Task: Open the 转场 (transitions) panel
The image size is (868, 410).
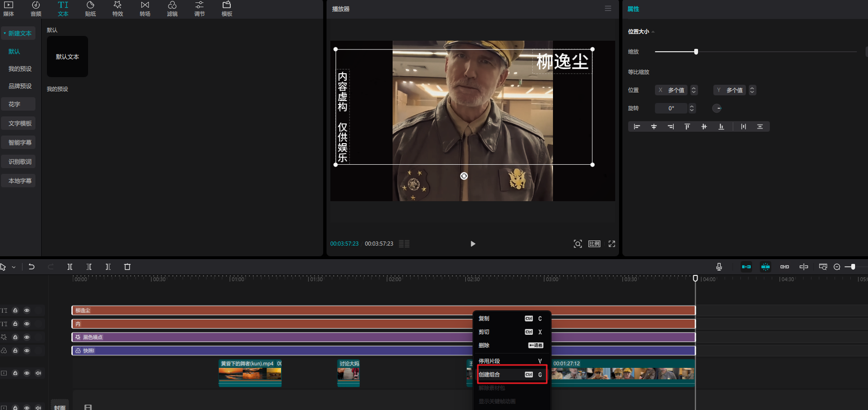Action: point(145,9)
